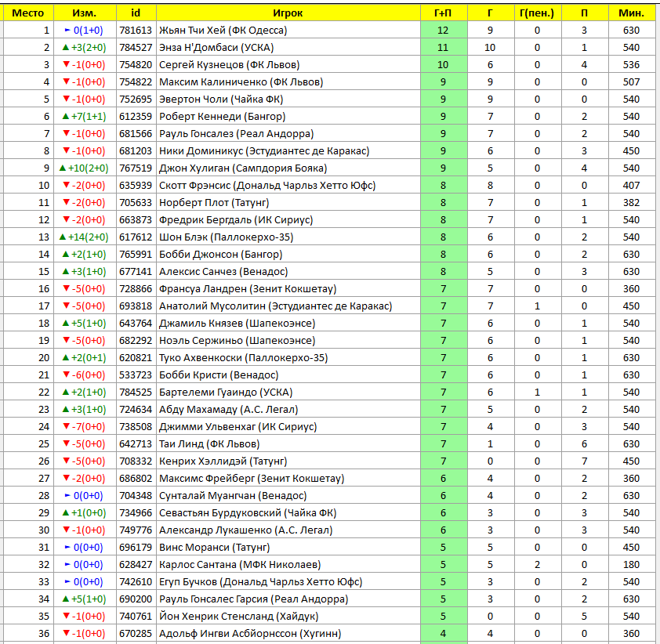Image resolution: width=660 pixels, height=644 pixels.
Task: Click the 'id' column header
Action: (x=136, y=13)
